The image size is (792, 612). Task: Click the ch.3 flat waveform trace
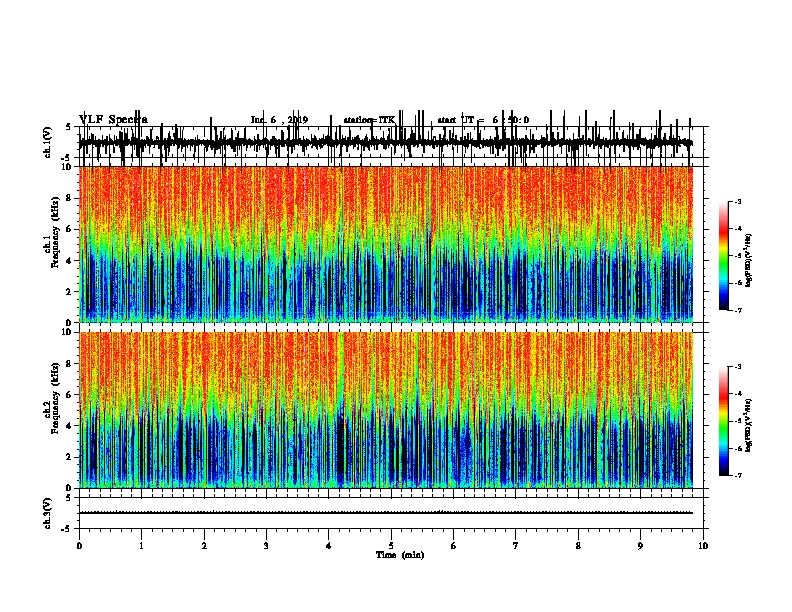(x=386, y=513)
